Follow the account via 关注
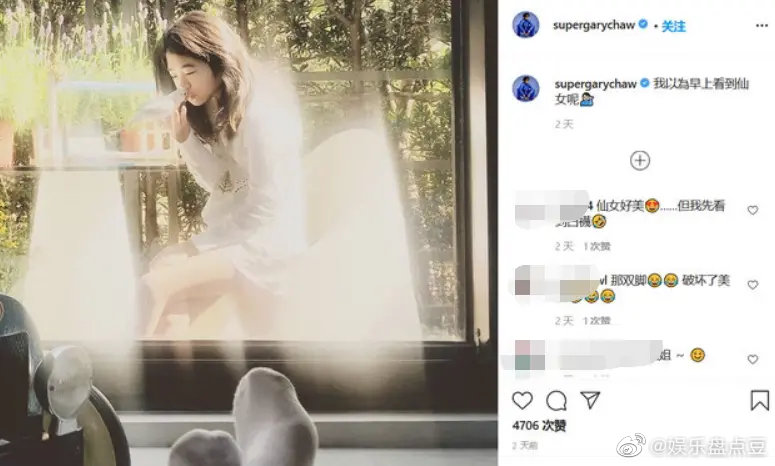775x466 pixels. click(x=673, y=26)
